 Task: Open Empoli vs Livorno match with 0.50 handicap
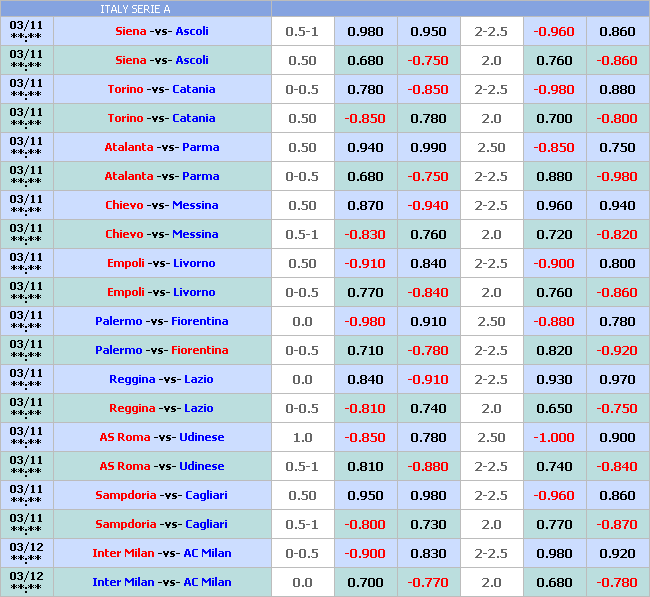(x=161, y=263)
